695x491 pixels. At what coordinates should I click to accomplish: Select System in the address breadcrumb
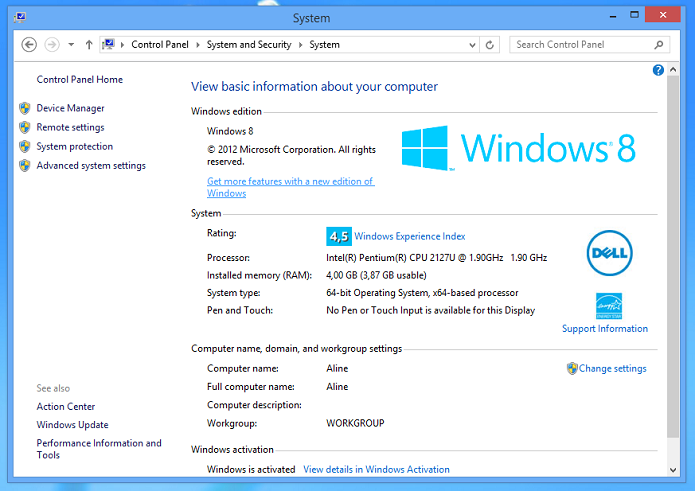tap(324, 45)
